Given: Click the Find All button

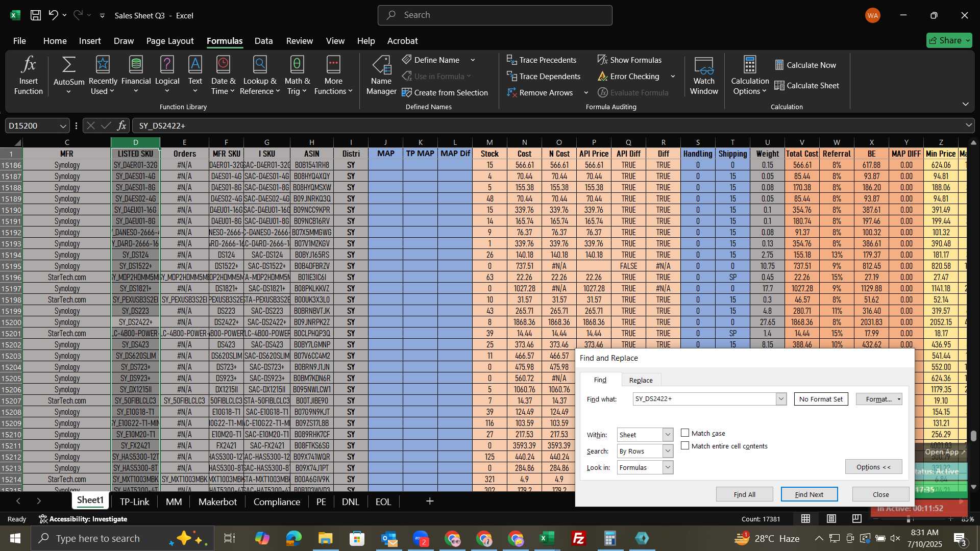Looking at the screenshot, I should [x=744, y=494].
